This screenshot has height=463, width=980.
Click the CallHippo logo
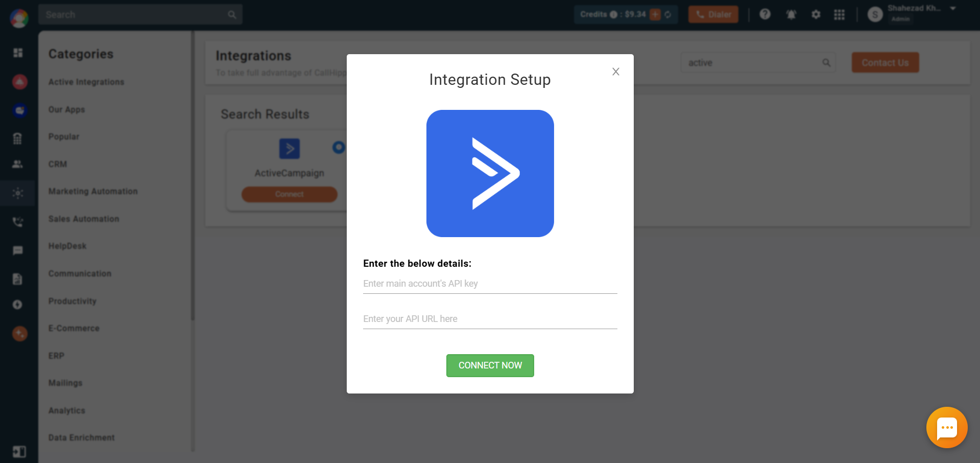point(19,18)
